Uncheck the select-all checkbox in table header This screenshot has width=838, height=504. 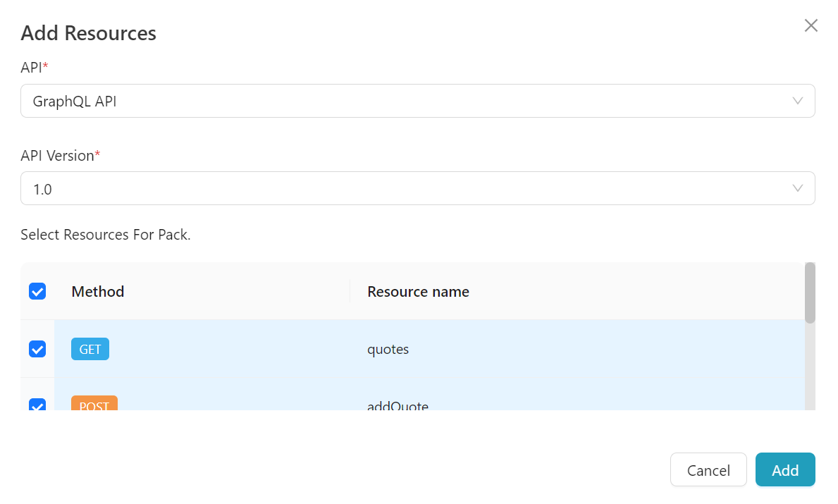pyautogui.click(x=37, y=291)
